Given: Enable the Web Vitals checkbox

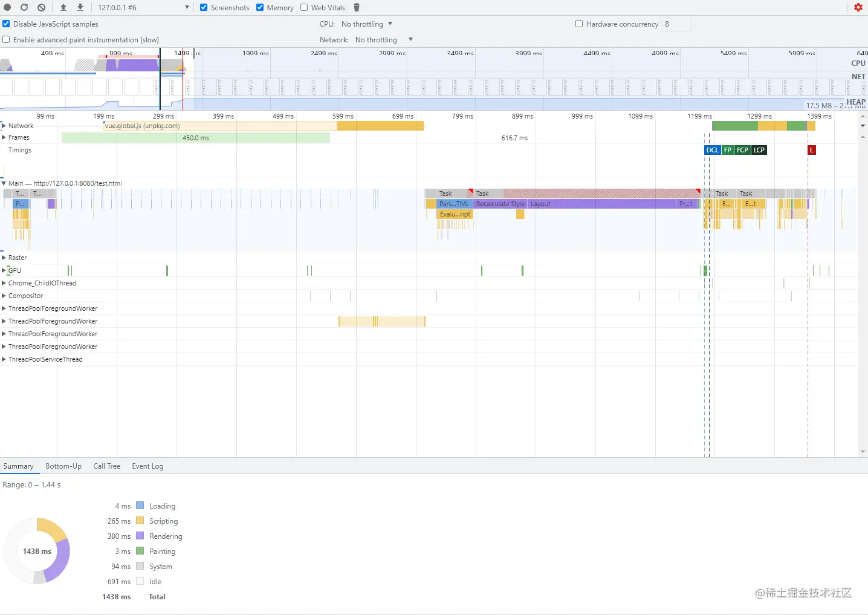Looking at the screenshot, I should click(x=304, y=7).
